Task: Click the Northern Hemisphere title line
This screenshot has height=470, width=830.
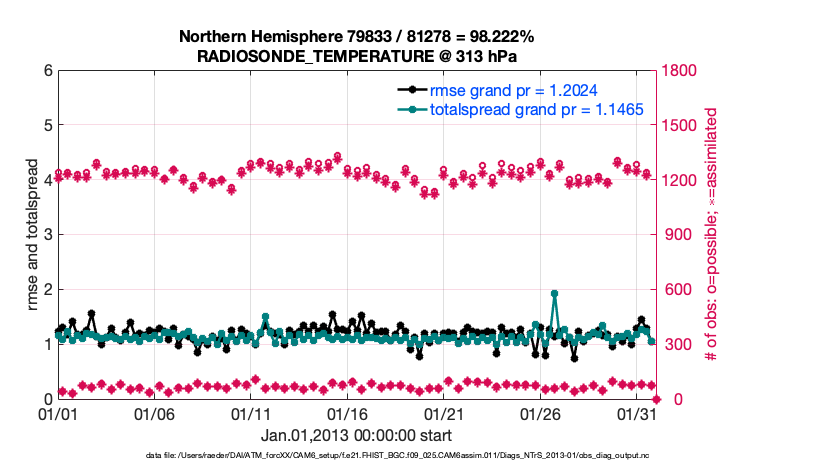Action: (x=356, y=36)
